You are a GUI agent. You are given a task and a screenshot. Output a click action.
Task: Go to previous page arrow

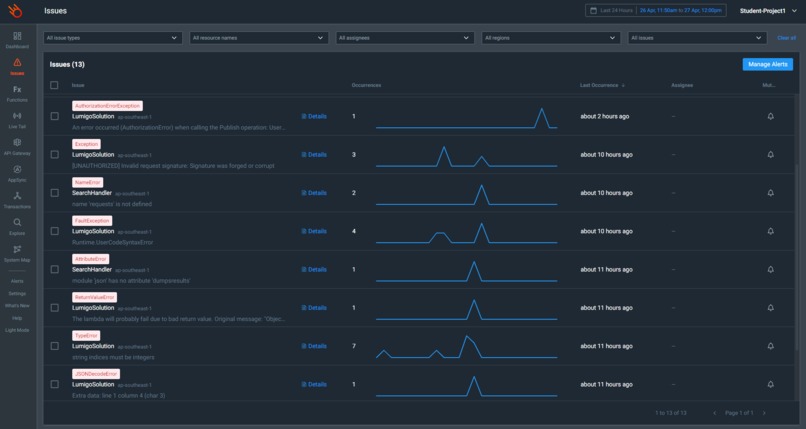pos(715,413)
